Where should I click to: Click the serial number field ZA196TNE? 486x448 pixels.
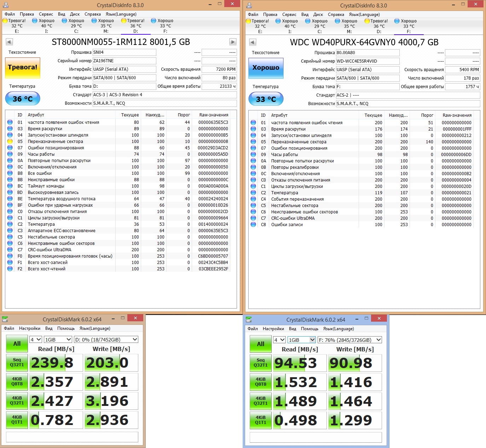coord(124,61)
